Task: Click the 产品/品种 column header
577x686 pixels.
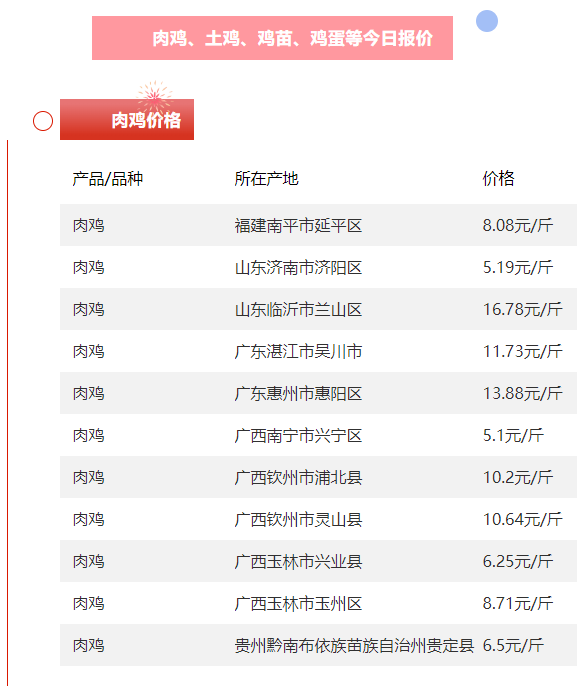Action: (108, 178)
